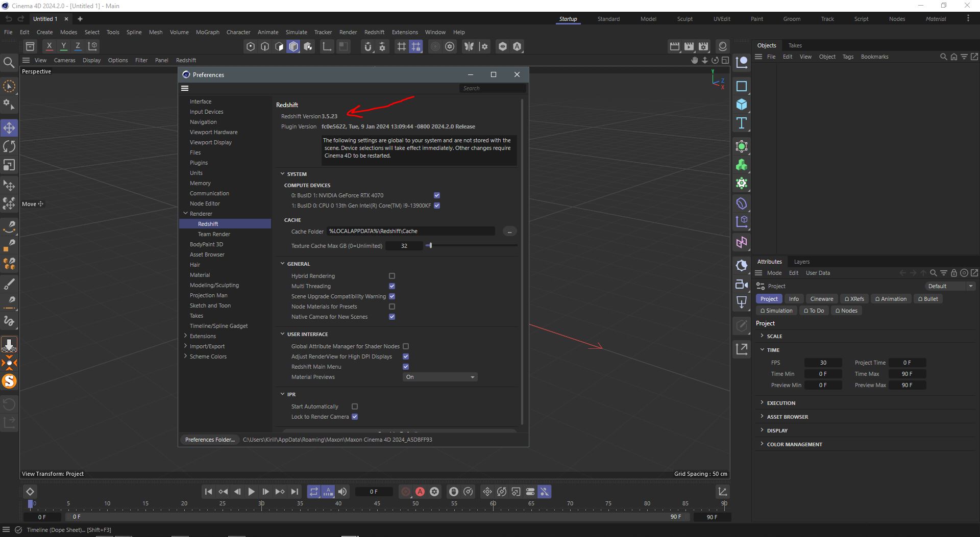Click the Preferences vertical scrollbar

[x=522, y=261]
